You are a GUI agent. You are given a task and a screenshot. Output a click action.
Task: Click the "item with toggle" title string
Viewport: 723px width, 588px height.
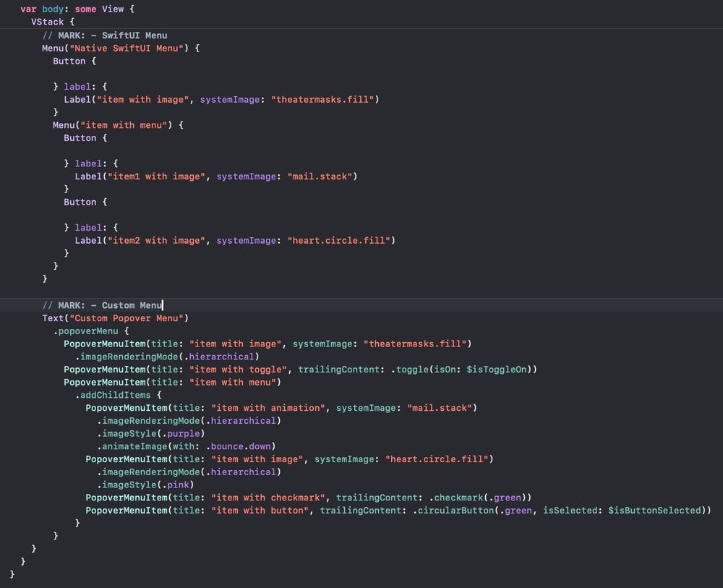point(238,370)
